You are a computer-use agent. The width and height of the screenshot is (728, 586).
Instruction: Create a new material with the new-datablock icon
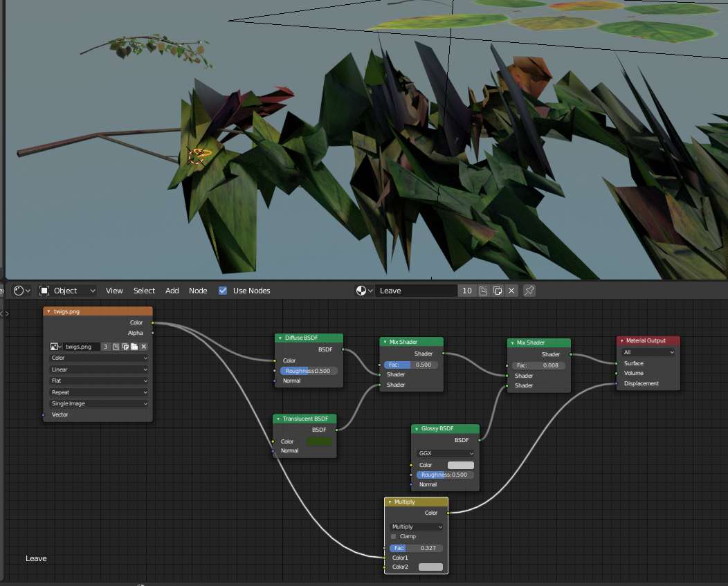[x=483, y=291]
